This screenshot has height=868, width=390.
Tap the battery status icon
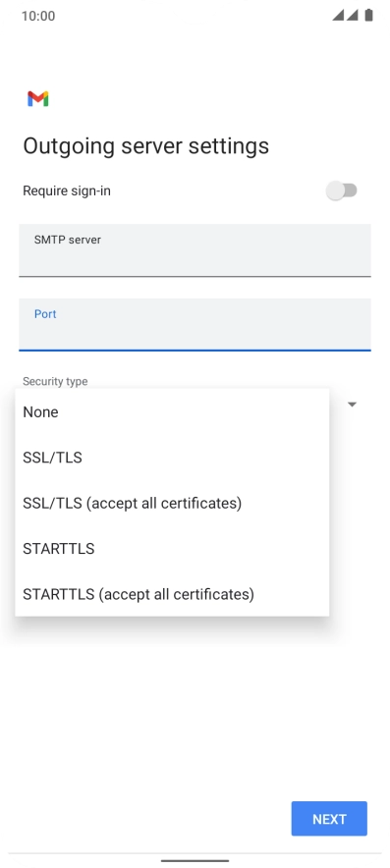(369, 15)
